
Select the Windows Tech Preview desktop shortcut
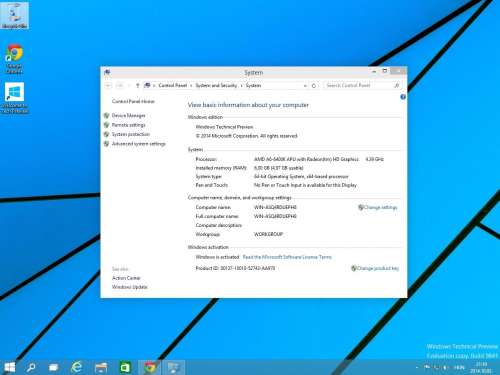(x=14, y=98)
